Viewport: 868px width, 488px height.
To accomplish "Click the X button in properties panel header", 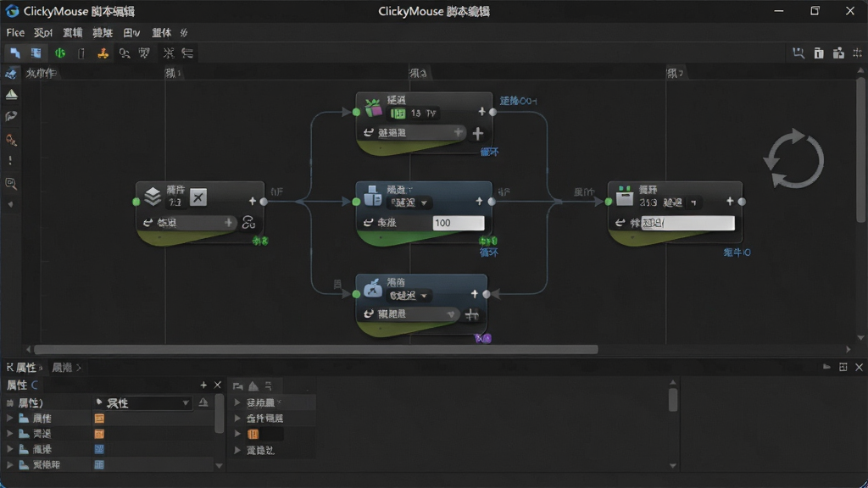I will (x=218, y=385).
